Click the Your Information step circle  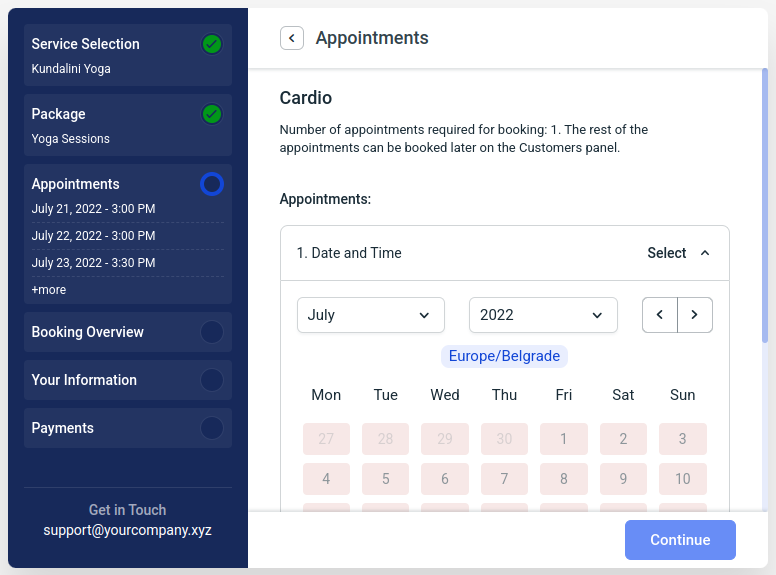[212, 380]
